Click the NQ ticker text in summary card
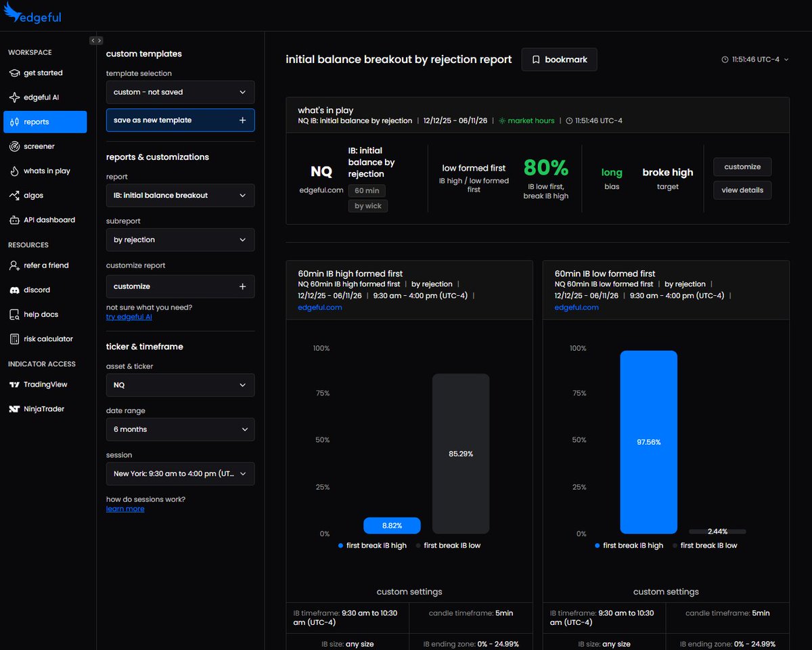The image size is (812, 650). coord(321,172)
